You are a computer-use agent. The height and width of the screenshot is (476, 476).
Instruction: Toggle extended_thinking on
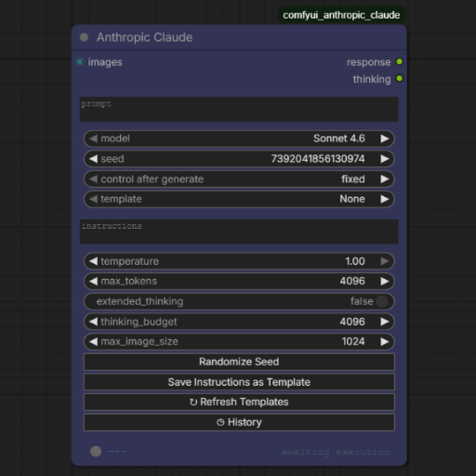(239, 301)
